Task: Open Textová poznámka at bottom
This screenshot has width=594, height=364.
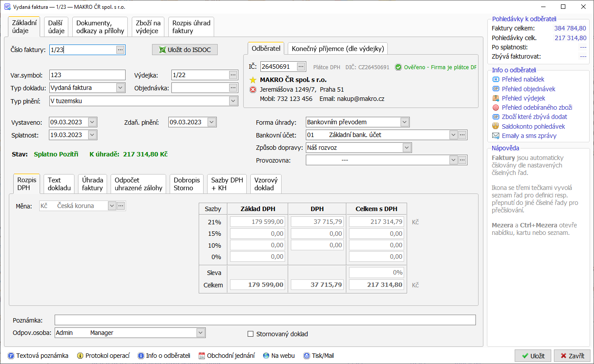Action: 38,356
